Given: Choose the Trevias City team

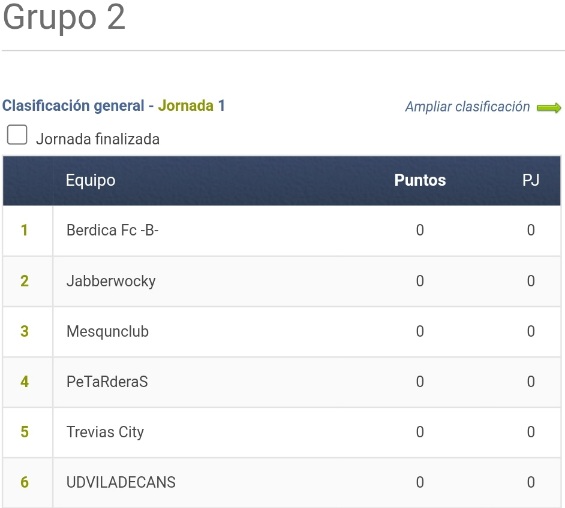Looking at the screenshot, I should pyautogui.click(x=105, y=432).
